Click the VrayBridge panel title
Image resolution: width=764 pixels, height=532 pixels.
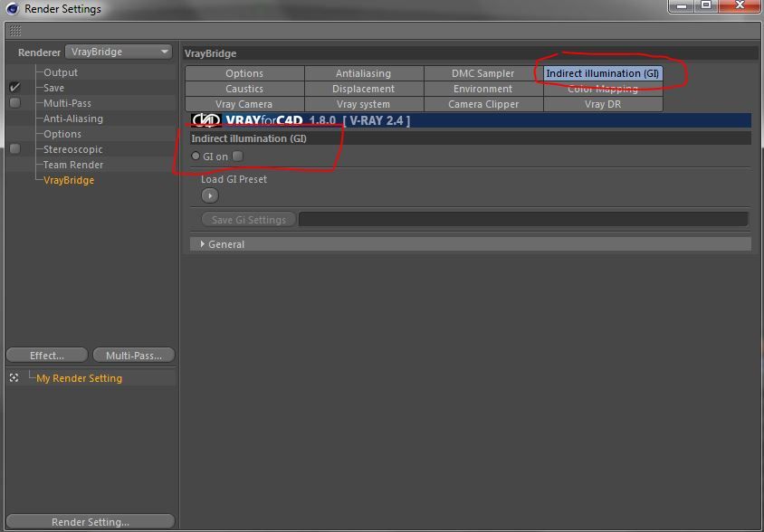coord(211,53)
